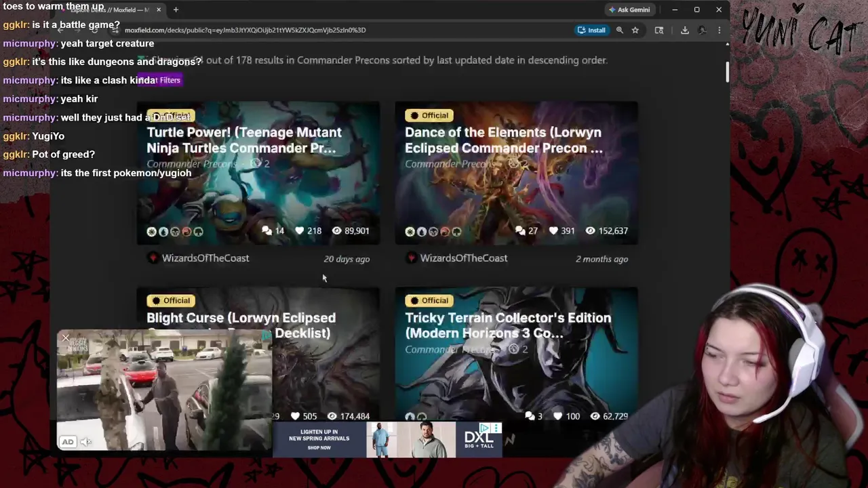868x488 pixels.
Task: Open Chrome three-dot menu
Action: click(719, 30)
